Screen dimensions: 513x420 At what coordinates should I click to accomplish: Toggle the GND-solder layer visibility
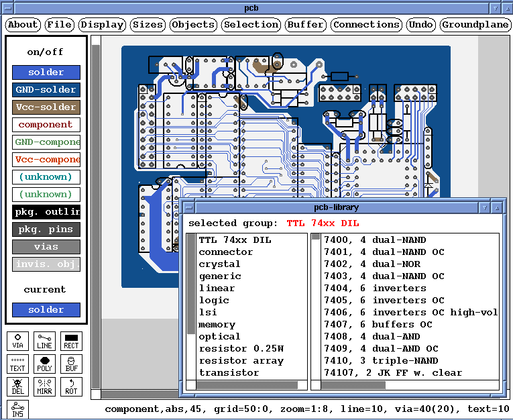click(46, 90)
